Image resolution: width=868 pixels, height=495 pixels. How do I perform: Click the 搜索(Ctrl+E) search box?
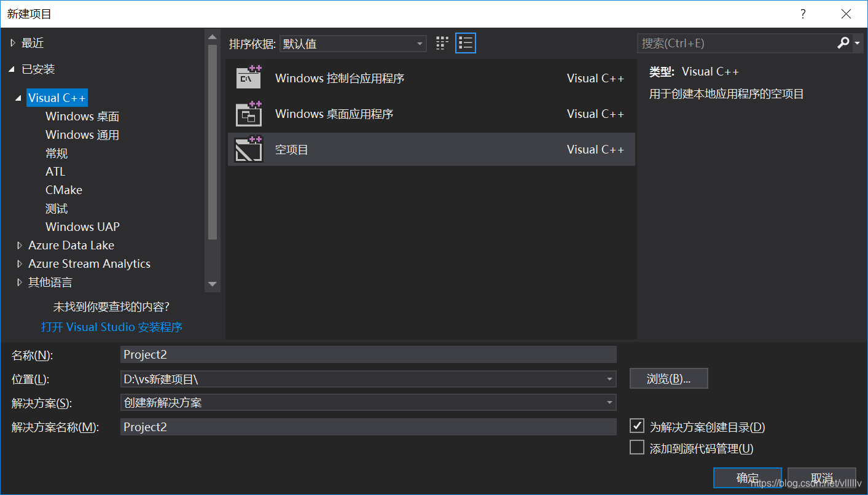tap(736, 43)
